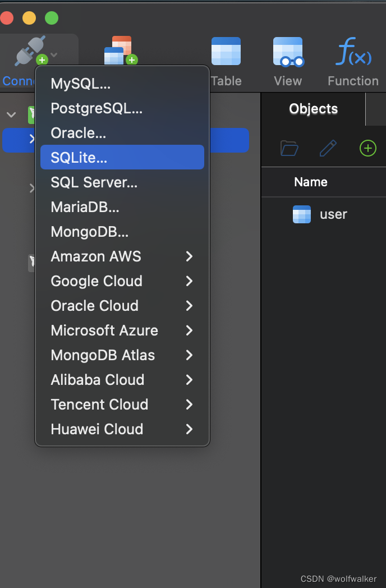Open the Table toolbar icon
The height and width of the screenshot is (588, 386).
click(x=226, y=52)
